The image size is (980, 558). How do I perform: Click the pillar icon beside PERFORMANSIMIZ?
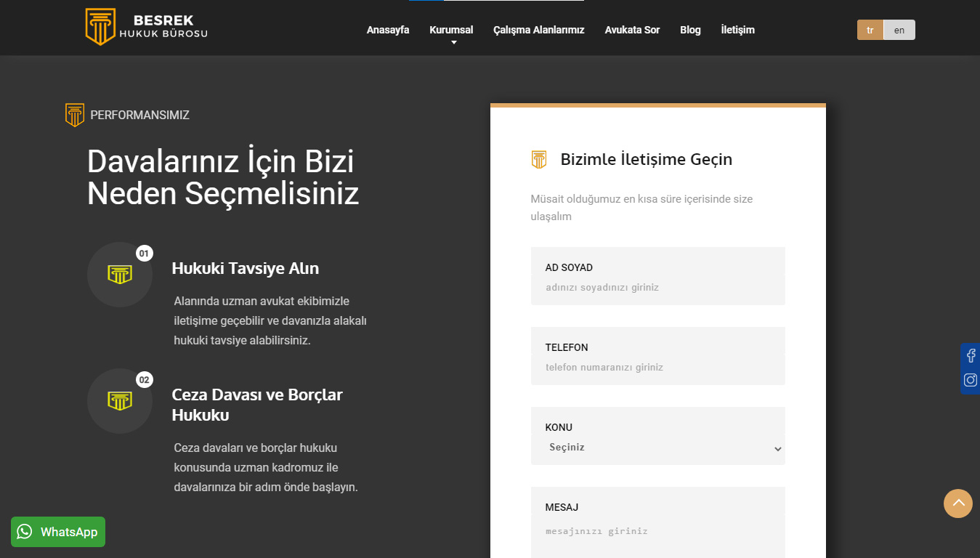pyautogui.click(x=75, y=115)
